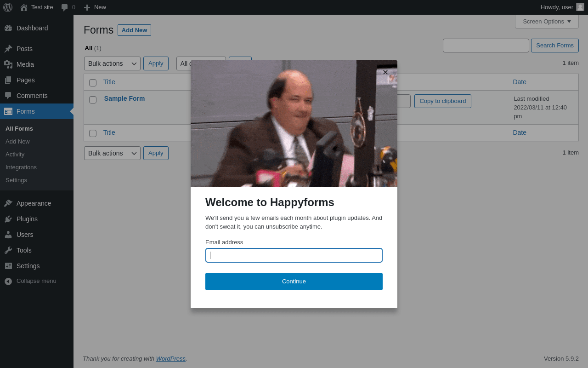
Task: Click the bottom Apply button
Action: pos(156,153)
